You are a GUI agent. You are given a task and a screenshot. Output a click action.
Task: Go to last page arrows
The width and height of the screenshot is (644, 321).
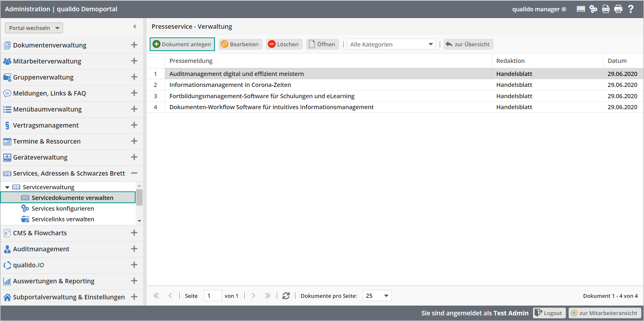point(268,296)
